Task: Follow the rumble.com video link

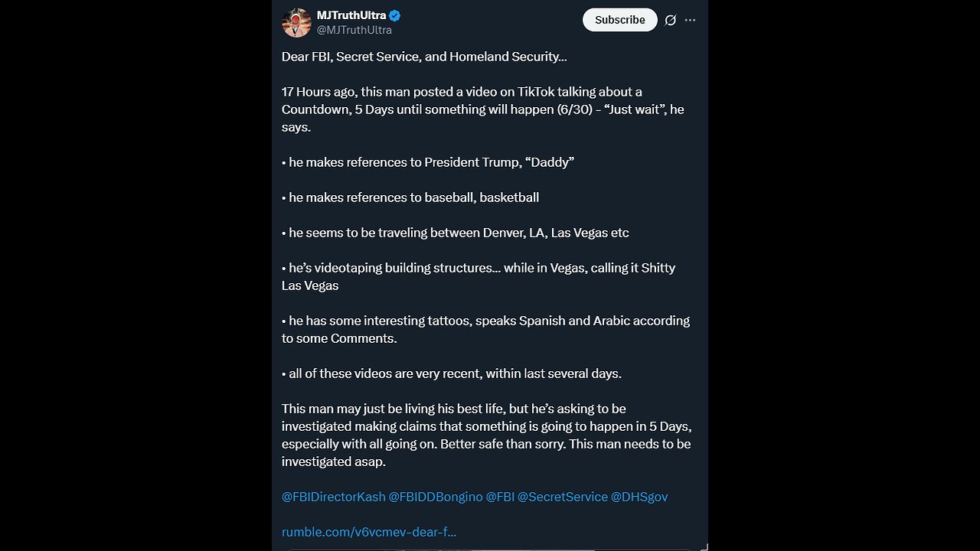Action: tap(369, 532)
